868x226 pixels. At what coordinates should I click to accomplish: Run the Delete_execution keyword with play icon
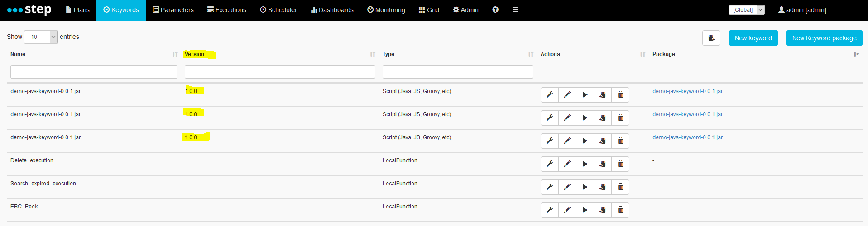[585, 164]
